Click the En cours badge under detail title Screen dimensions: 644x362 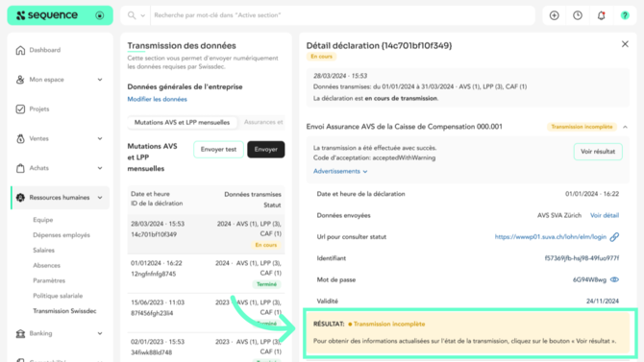tap(321, 57)
